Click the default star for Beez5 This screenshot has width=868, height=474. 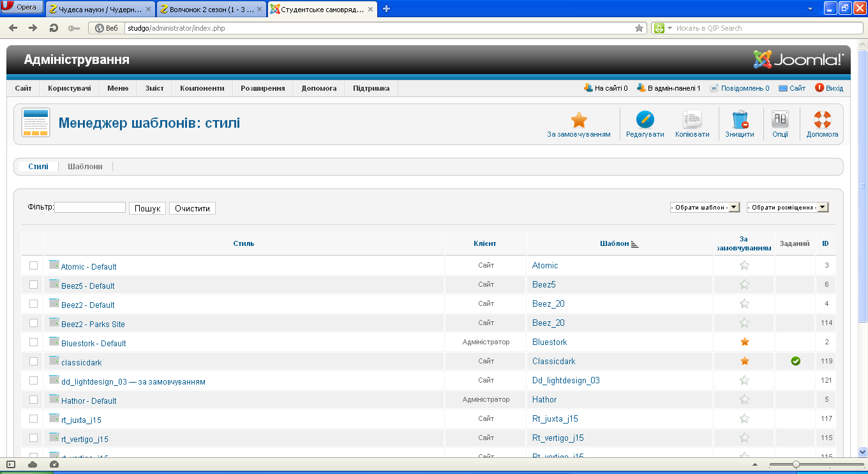744,284
